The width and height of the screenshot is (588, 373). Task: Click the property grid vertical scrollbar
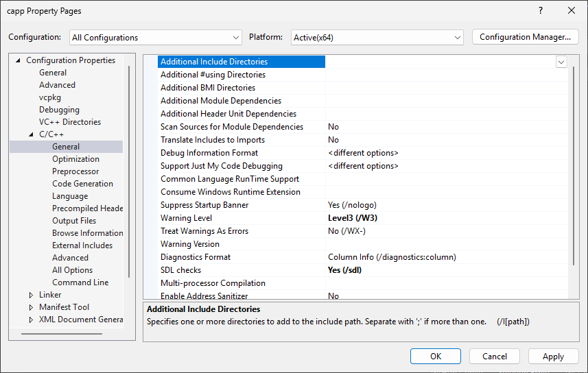point(574,166)
